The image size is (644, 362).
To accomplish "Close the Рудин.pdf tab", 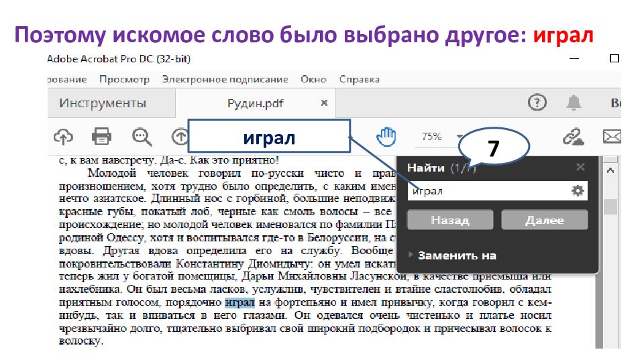I will coord(324,103).
